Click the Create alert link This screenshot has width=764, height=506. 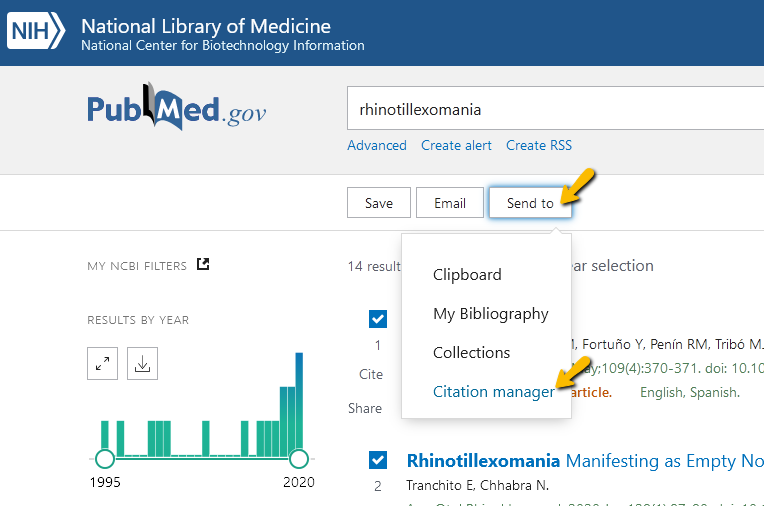pyautogui.click(x=456, y=145)
